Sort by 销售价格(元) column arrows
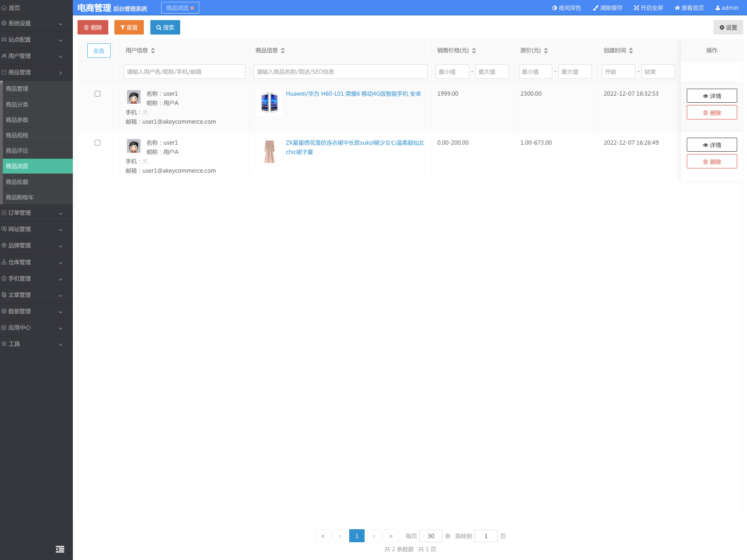Viewport: 747px width, 560px height. (x=474, y=50)
